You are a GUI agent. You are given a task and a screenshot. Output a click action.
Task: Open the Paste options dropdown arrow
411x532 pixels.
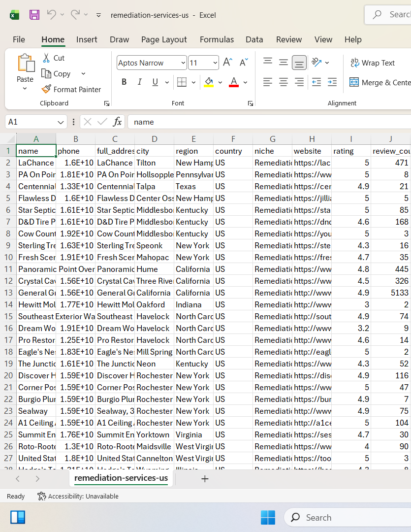[25, 89]
